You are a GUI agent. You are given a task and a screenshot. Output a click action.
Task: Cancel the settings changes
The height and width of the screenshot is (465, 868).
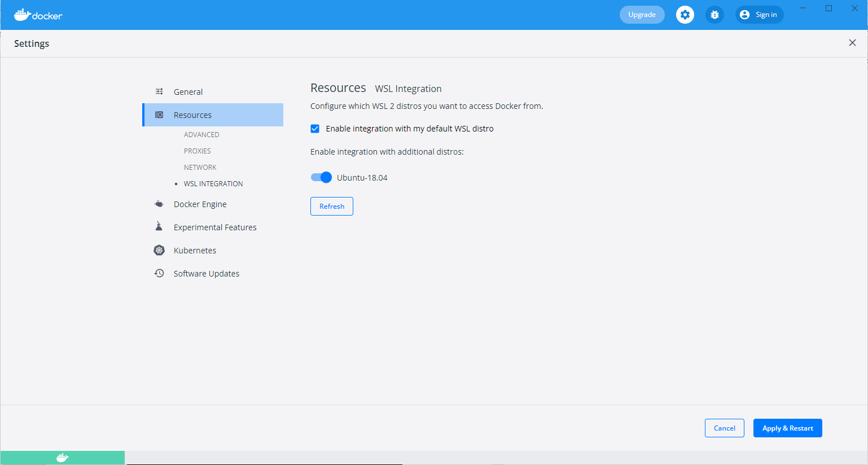725,428
